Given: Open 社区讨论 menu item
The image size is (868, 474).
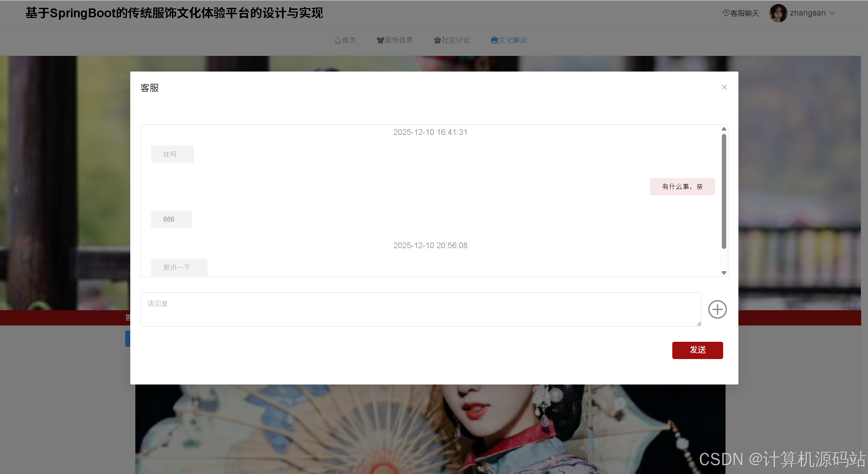Looking at the screenshot, I should pos(452,40).
